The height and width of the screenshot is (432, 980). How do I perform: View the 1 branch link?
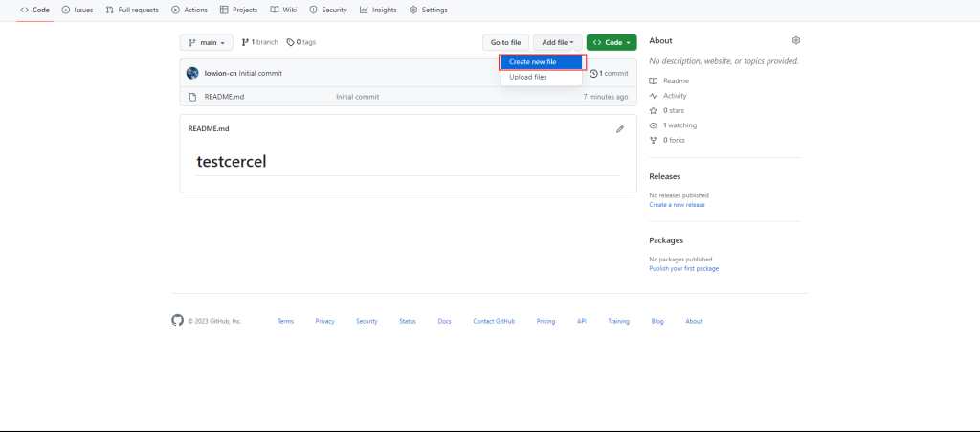click(260, 42)
